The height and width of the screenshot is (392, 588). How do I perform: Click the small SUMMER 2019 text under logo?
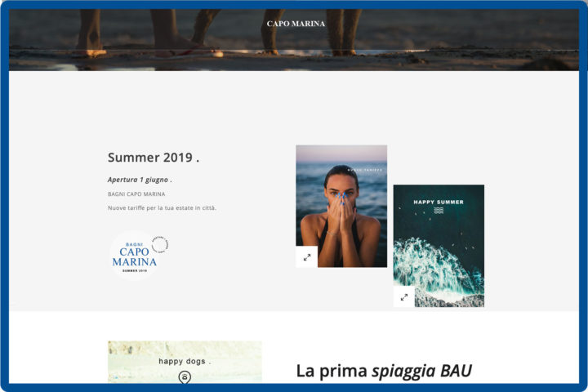[134, 270]
